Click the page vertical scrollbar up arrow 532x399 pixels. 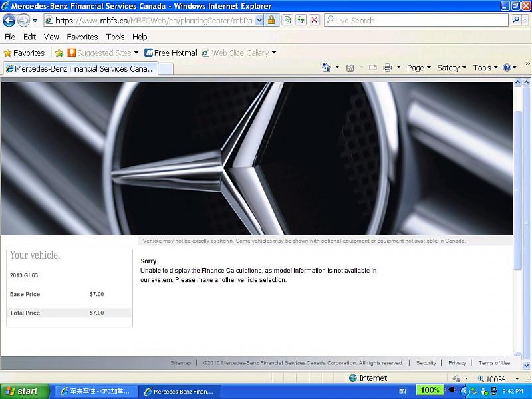click(x=527, y=82)
